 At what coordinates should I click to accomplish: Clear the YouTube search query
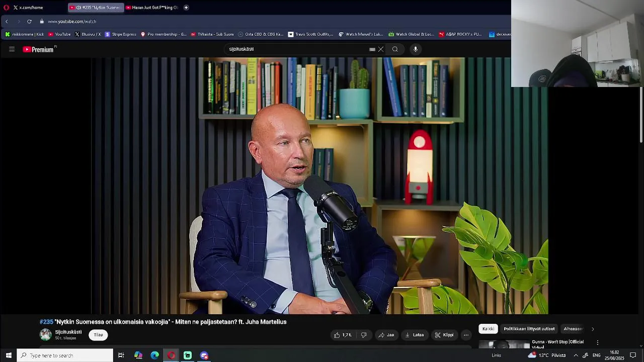[381, 49]
